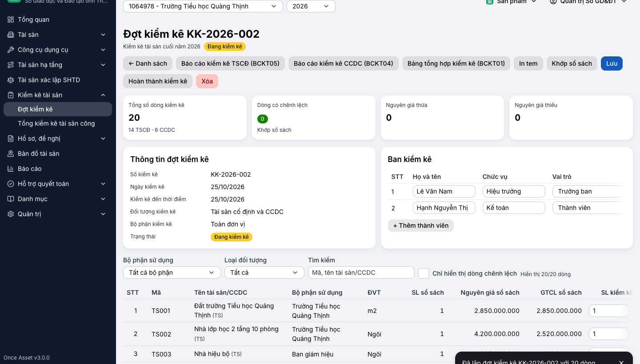
Task: Click the Báo cáo chart icon
Action: tap(11, 169)
